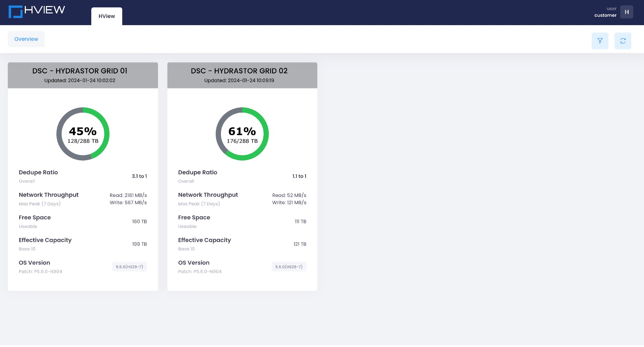The image size is (644, 347).
Task: Select the 128/288 TB capacity text
Action: pos(83,141)
